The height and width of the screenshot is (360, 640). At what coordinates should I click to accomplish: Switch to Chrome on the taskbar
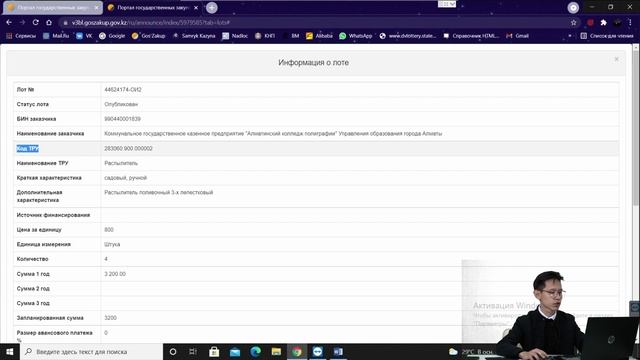point(297,351)
